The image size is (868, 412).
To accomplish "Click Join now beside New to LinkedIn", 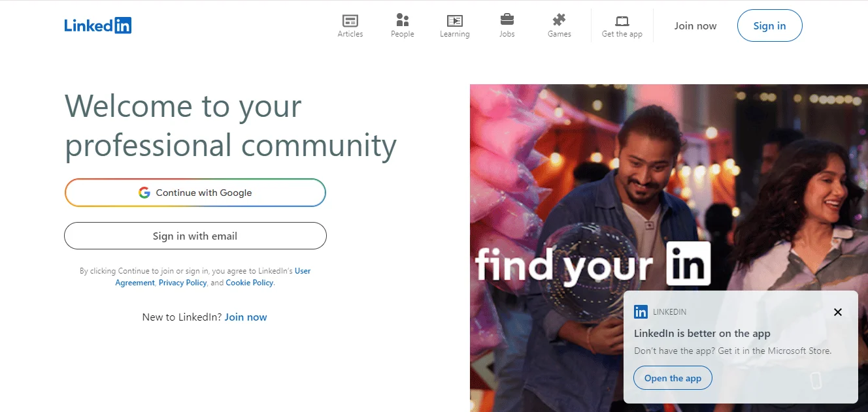I will [x=246, y=317].
